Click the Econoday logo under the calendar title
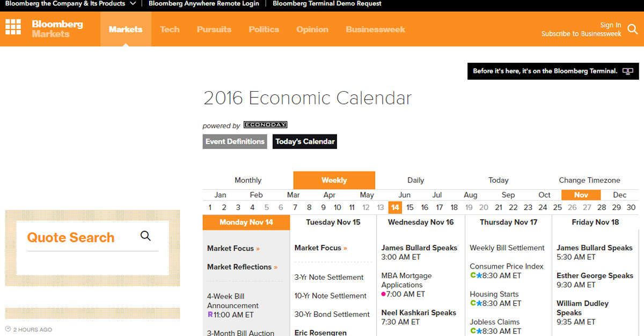Screen dimensions: 644x336 [265, 124]
